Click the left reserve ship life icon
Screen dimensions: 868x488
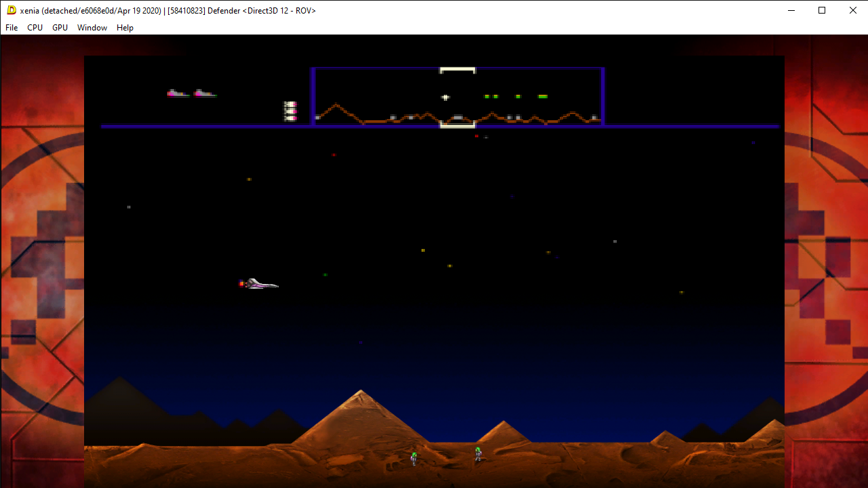click(x=178, y=93)
